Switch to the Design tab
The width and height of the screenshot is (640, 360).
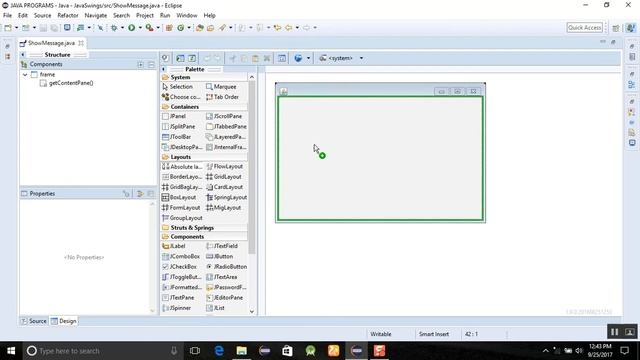point(64,321)
